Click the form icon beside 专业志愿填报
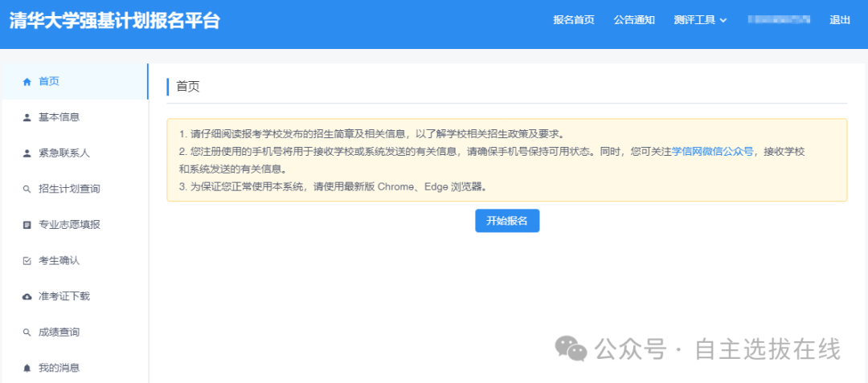The width and height of the screenshot is (868, 383). click(27, 225)
